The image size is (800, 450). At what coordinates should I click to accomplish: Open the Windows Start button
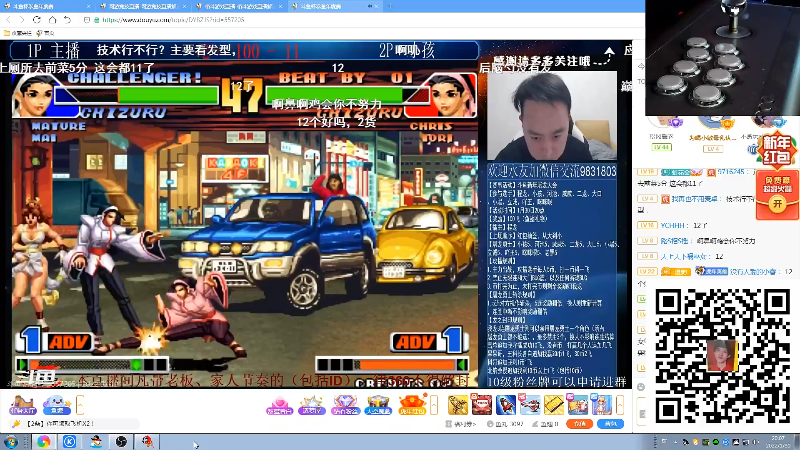coord(11,441)
